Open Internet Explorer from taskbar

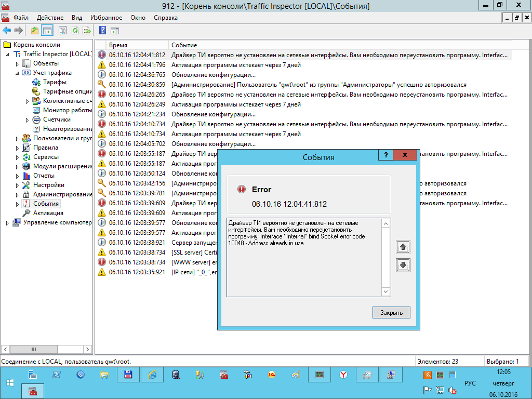click(x=152, y=375)
